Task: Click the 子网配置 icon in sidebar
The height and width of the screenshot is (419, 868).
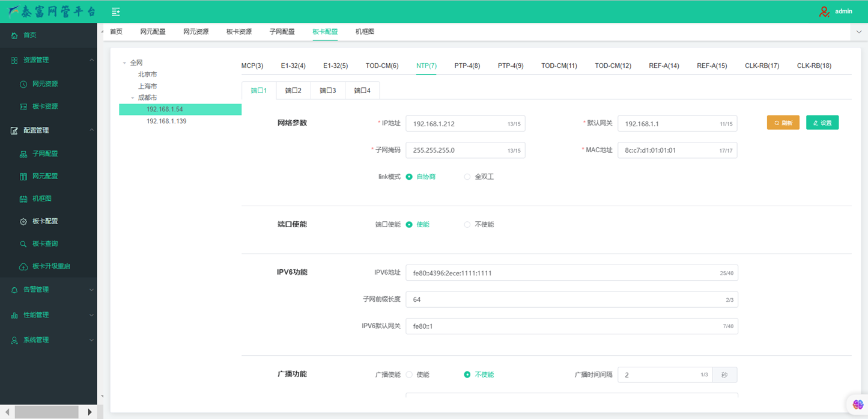Action: coord(23,154)
